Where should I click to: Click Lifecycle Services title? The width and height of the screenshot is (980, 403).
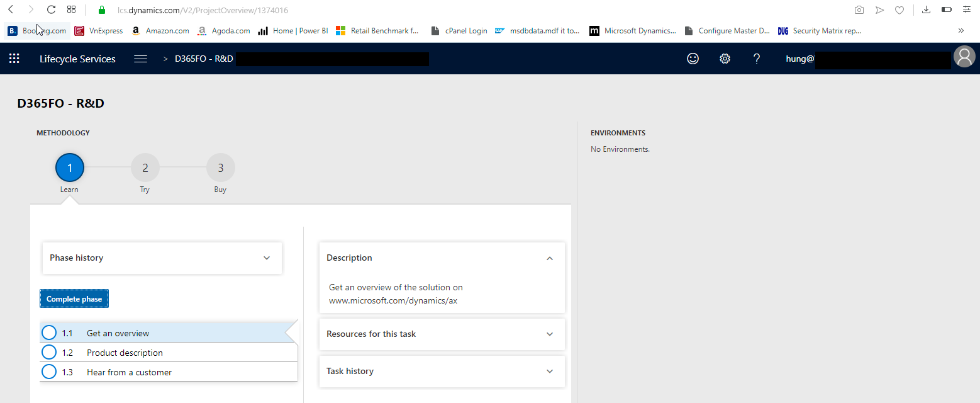click(77, 59)
